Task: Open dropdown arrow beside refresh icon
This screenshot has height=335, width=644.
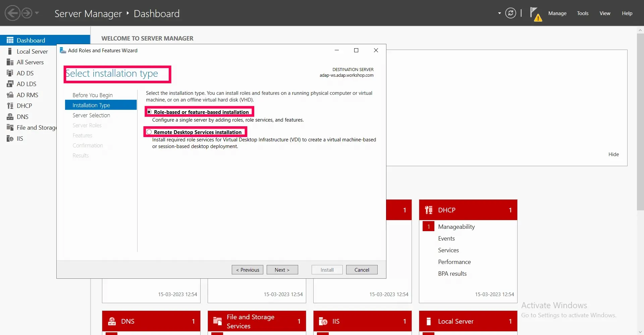Action: click(499, 13)
